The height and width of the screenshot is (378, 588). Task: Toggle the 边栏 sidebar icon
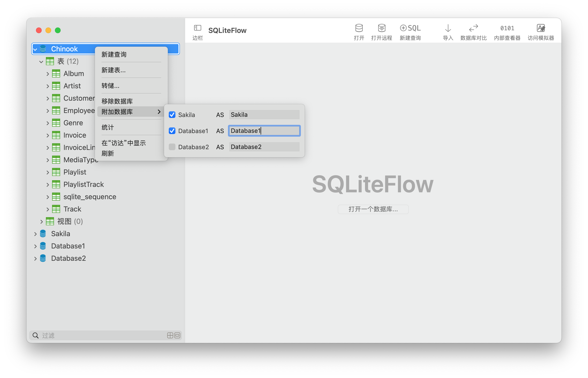coord(197,31)
